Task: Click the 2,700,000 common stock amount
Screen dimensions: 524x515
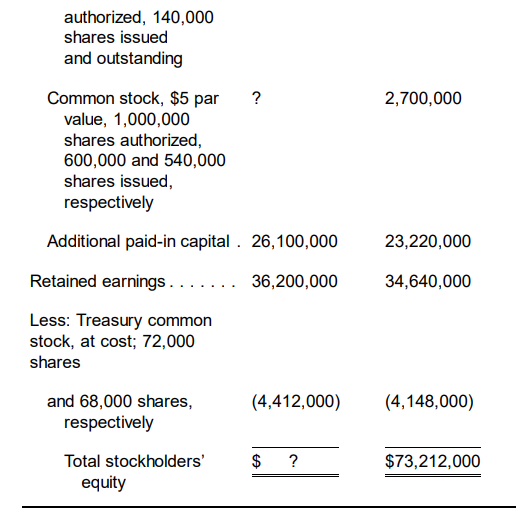Action: coord(423,99)
